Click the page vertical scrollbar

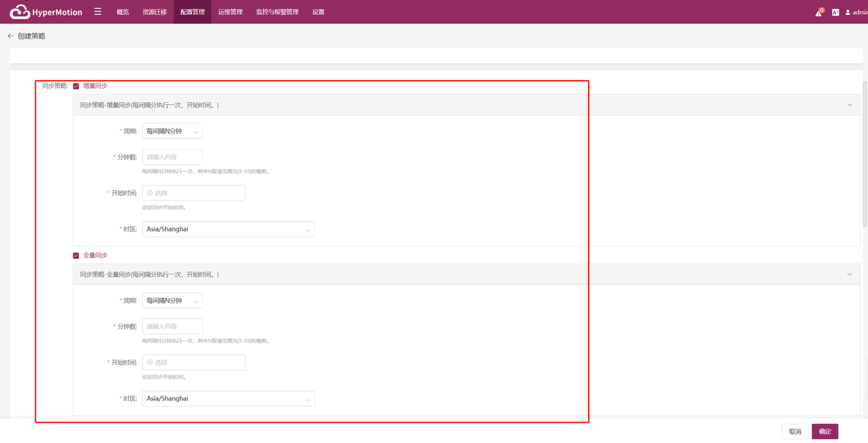865,154
